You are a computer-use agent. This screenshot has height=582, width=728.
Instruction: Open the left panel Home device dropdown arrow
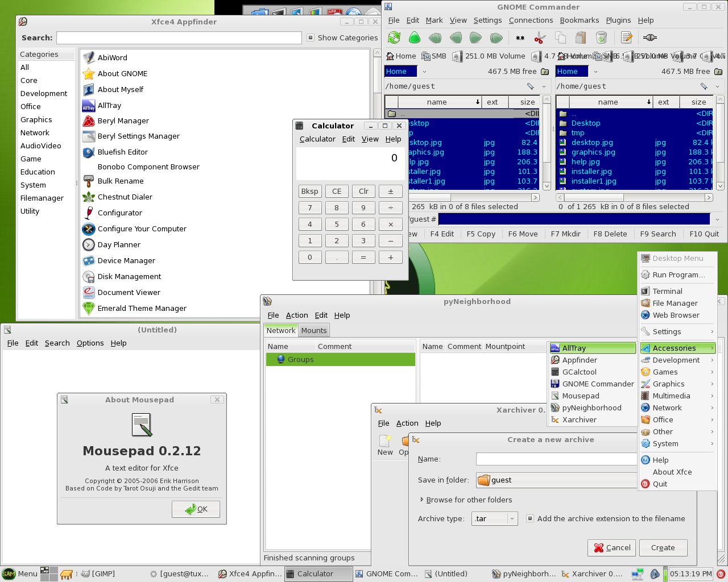click(424, 72)
